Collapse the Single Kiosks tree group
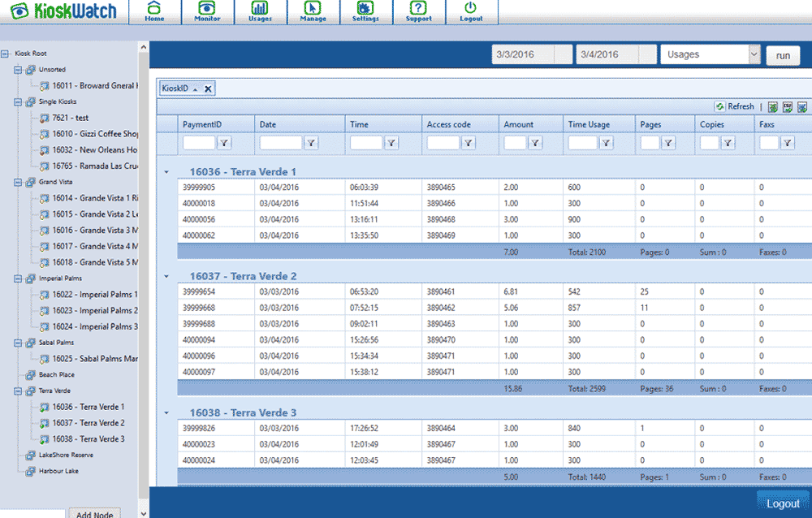 (18, 101)
